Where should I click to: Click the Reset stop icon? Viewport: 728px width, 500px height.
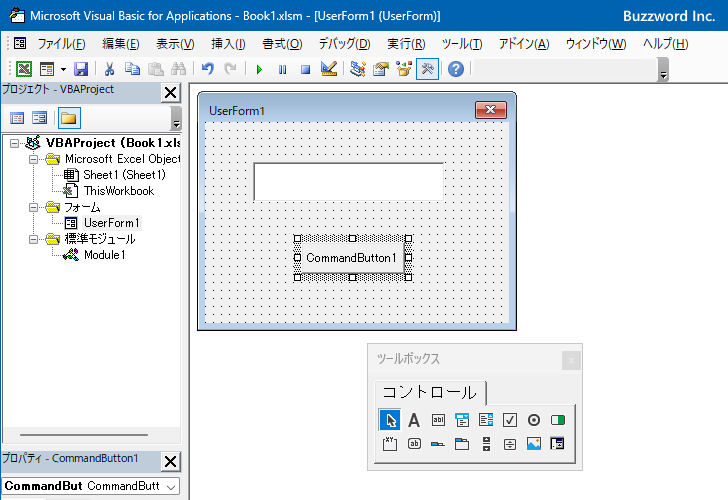(305, 70)
